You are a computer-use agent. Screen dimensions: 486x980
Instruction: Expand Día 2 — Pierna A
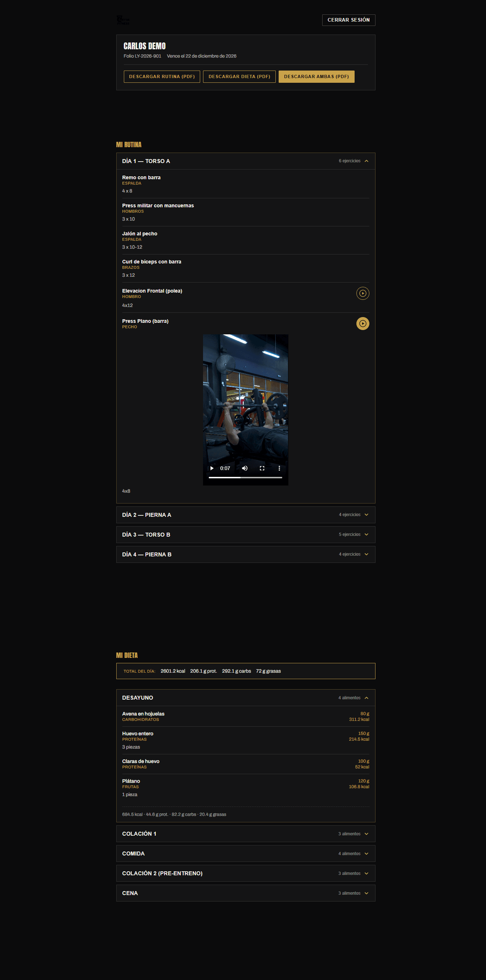click(x=246, y=515)
